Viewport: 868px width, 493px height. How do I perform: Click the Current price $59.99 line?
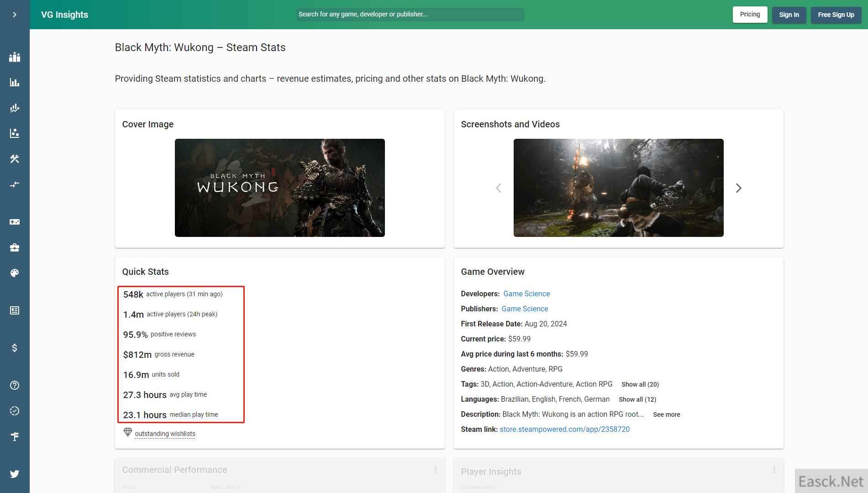(x=495, y=339)
